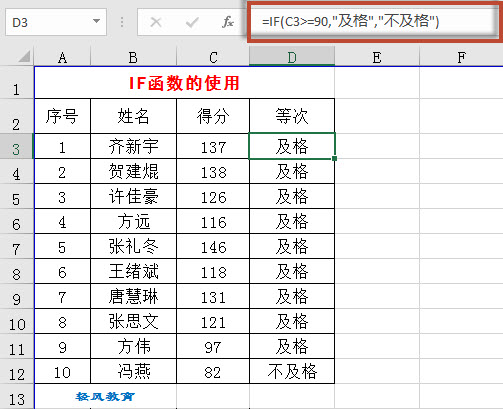Select row 11 header
503x409 pixels.
click(17, 346)
